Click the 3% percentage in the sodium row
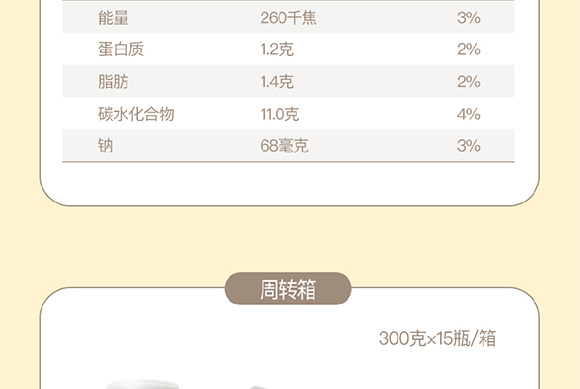 point(469,145)
